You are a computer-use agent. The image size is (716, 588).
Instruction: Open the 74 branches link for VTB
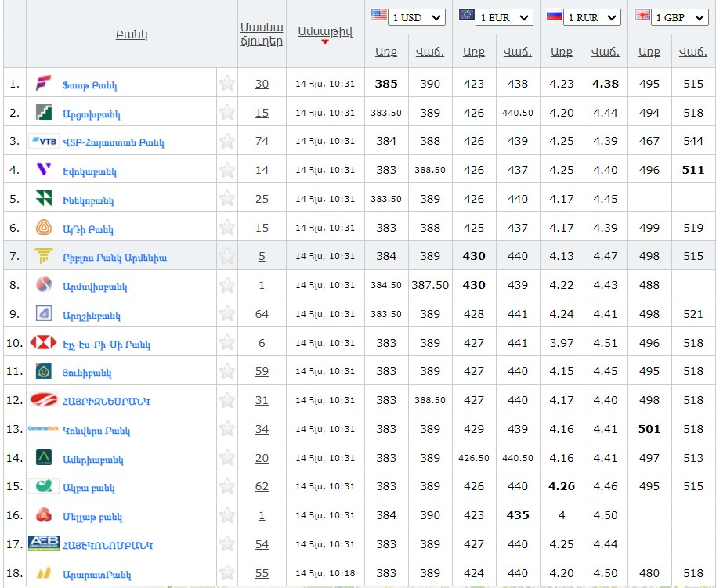[262, 142]
